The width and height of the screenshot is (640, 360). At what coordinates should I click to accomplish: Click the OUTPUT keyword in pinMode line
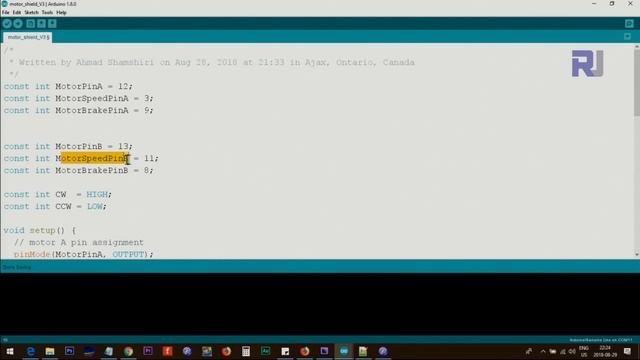point(128,254)
